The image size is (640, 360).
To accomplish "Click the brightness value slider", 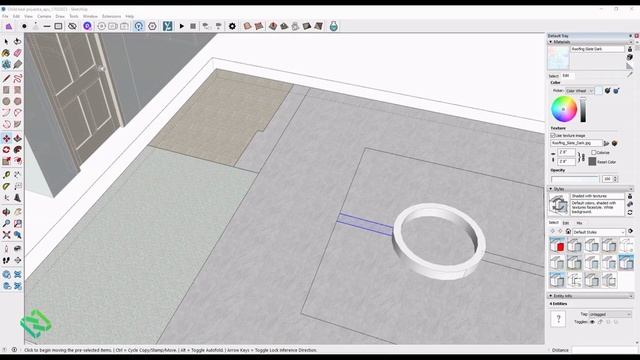I will point(583,109).
